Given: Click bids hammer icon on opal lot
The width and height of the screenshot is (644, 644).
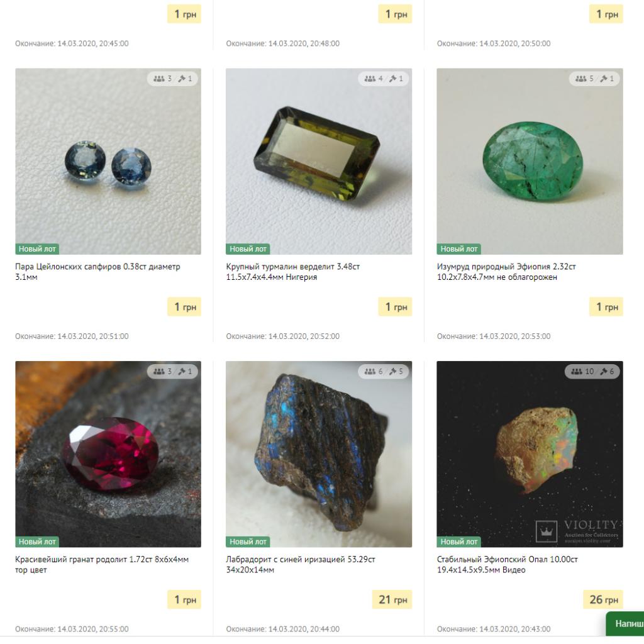Looking at the screenshot, I should 603,371.
